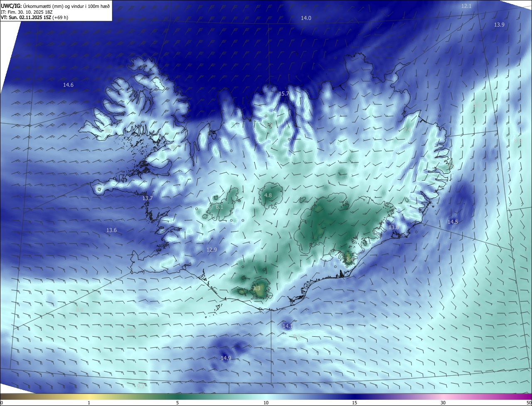Screen dimensions: 532x406
Task: Click the 'VT: Sun. 02.11.2025 15Z (+69 h)' line
Action: point(34,17)
